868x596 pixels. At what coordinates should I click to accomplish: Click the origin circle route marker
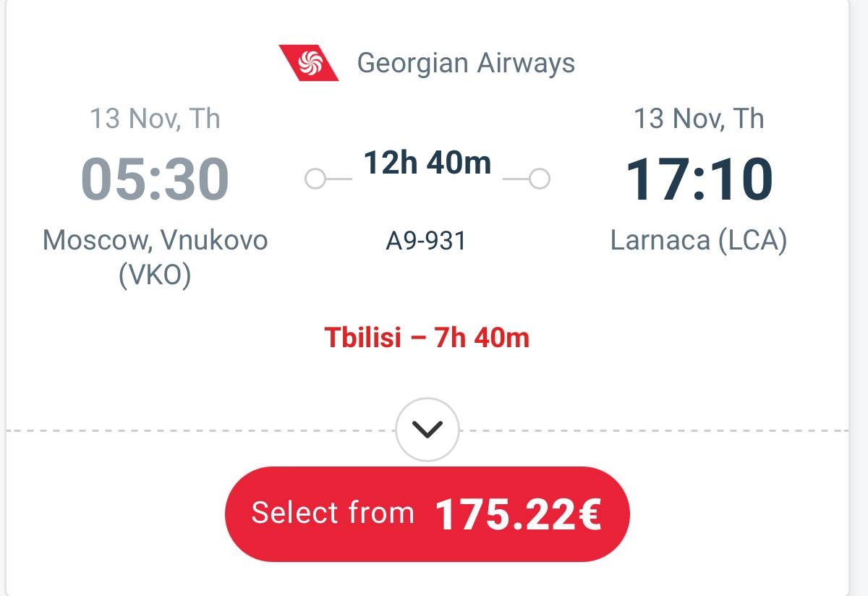pyautogui.click(x=315, y=179)
